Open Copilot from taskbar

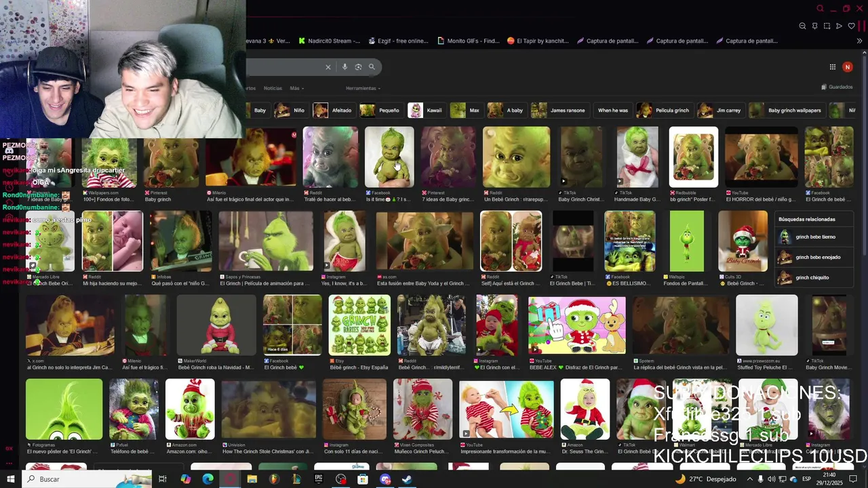185,479
